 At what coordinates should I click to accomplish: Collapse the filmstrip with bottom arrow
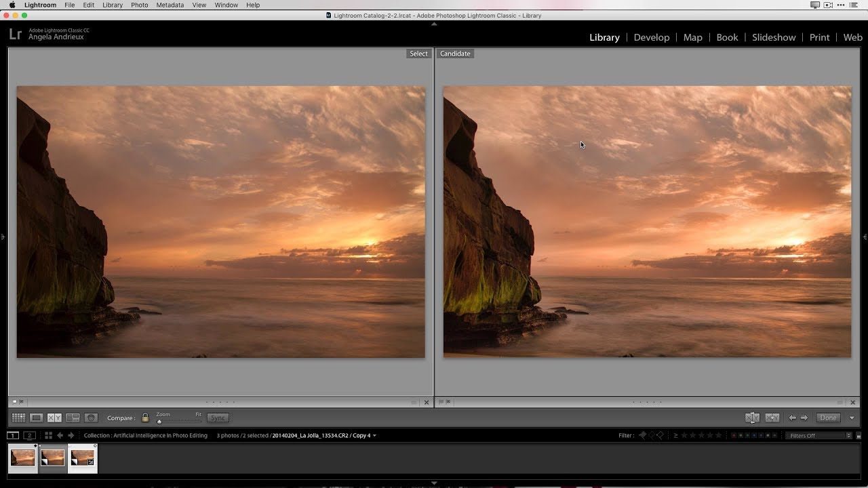pyautogui.click(x=434, y=483)
